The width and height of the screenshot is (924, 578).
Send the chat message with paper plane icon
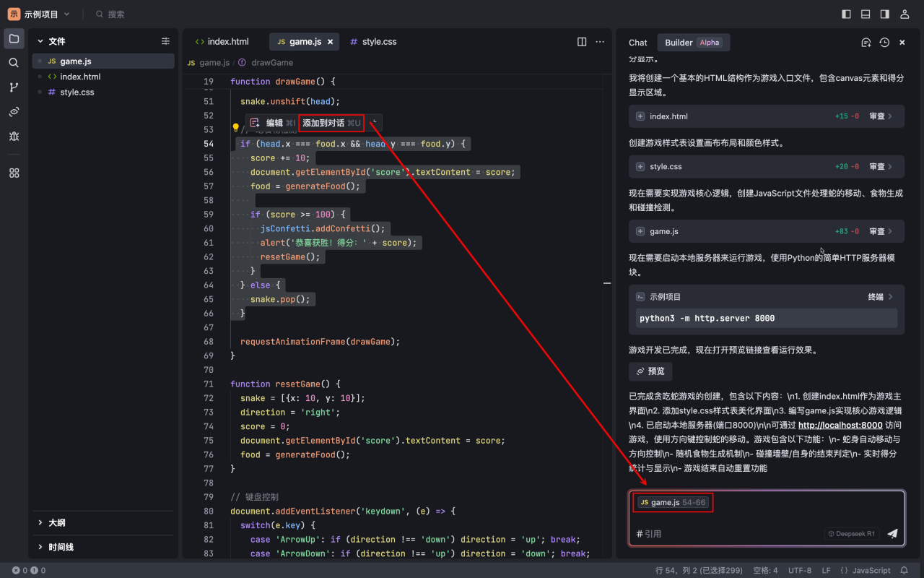892,534
